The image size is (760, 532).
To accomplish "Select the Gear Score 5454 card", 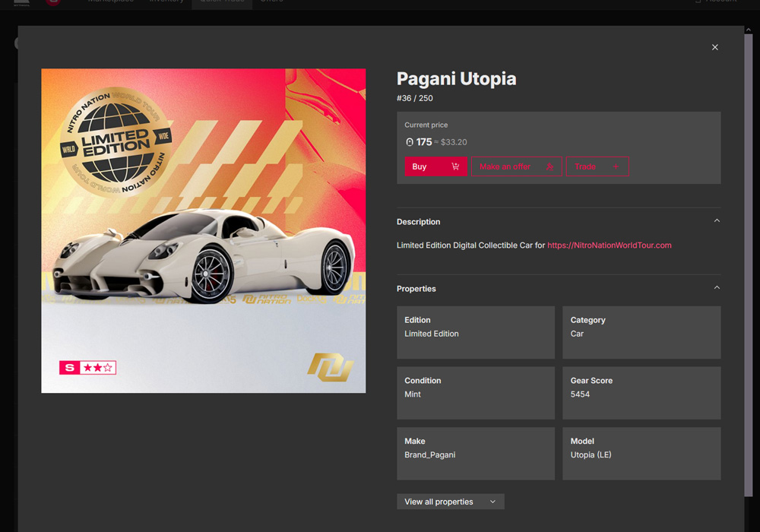I will click(641, 393).
